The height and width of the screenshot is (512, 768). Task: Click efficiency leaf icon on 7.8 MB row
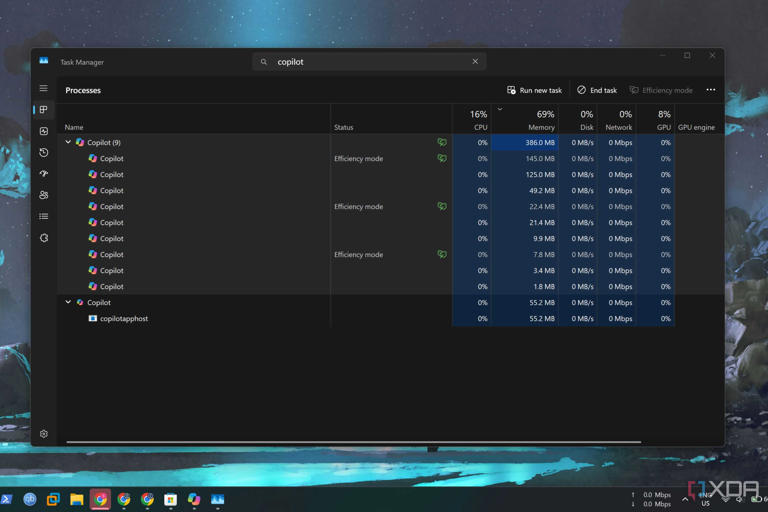click(442, 254)
